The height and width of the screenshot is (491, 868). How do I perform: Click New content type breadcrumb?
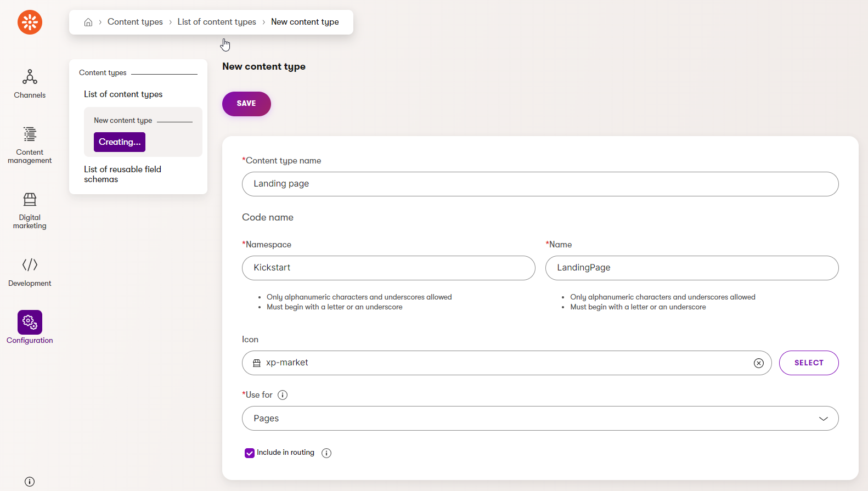(305, 22)
